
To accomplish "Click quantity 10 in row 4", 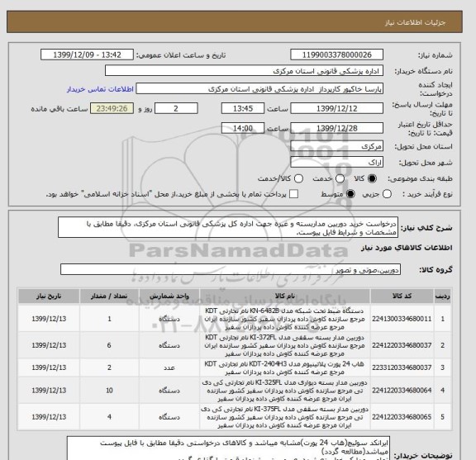I will tap(109, 390).
